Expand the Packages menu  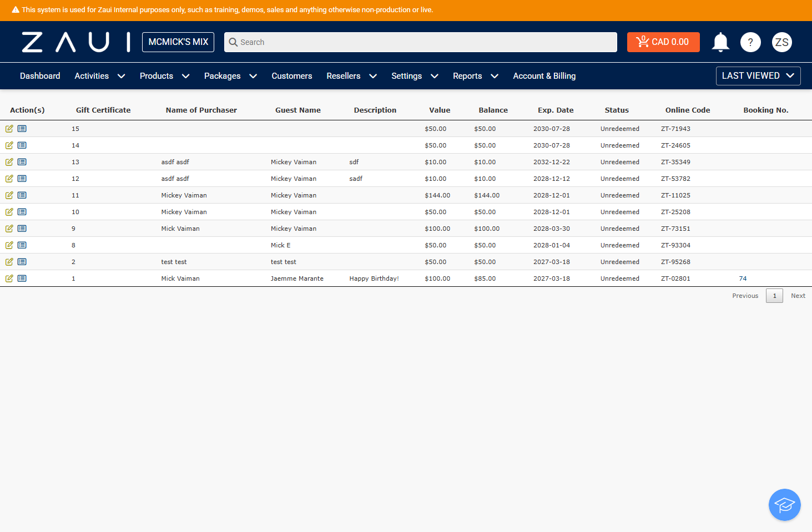(x=230, y=76)
